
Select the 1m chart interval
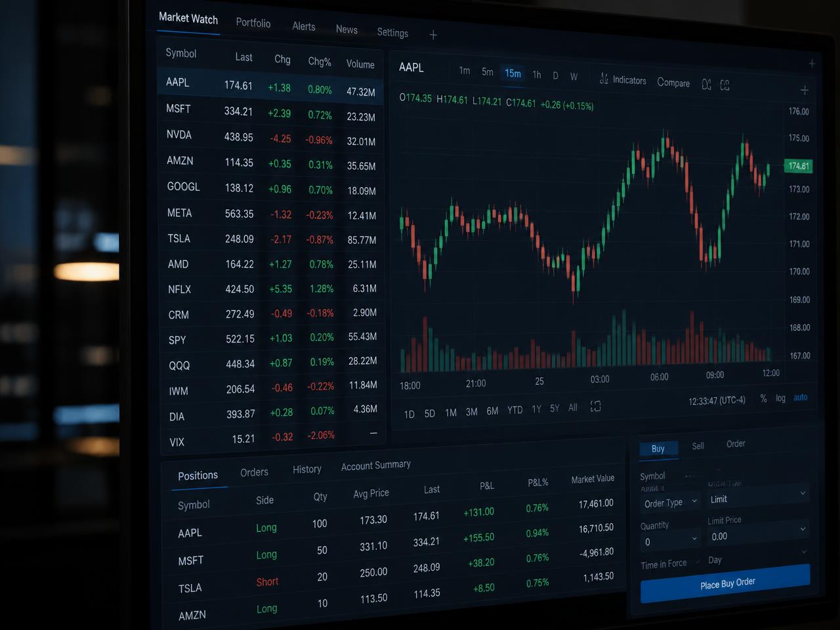coord(465,71)
